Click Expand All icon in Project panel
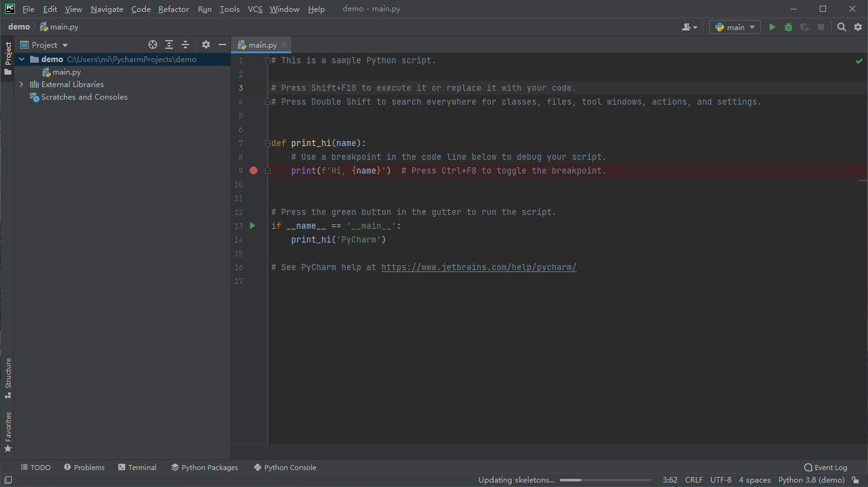Image resolution: width=868 pixels, height=487 pixels. click(x=169, y=45)
